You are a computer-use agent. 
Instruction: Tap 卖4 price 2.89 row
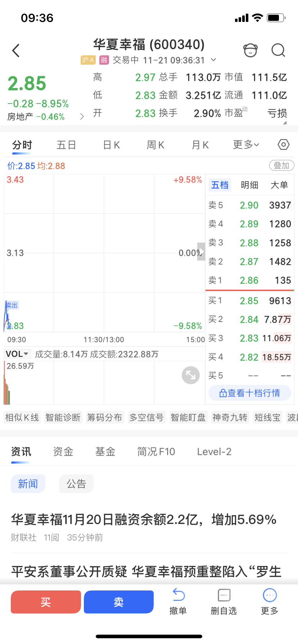click(x=250, y=224)
